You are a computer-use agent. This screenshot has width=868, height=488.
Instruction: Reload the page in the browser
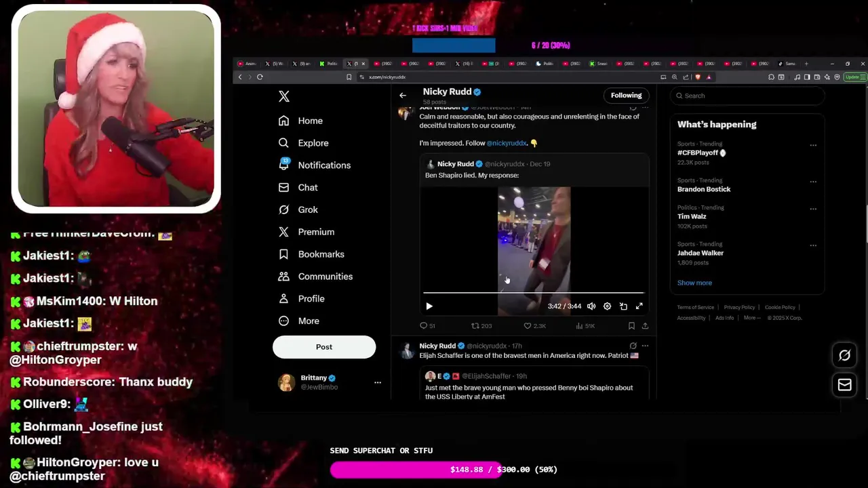260,77
